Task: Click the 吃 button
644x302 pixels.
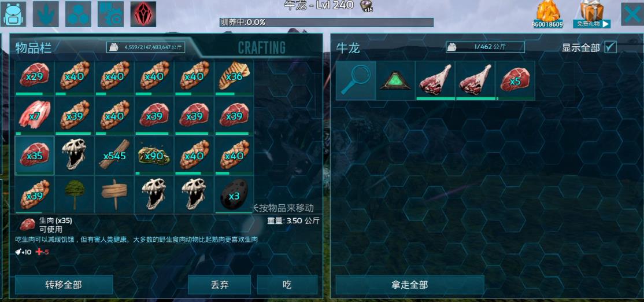Action: [x=287, y=285]
